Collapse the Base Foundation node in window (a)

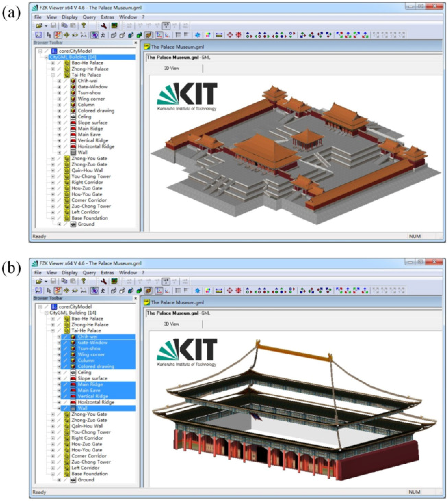click(53, 218)
